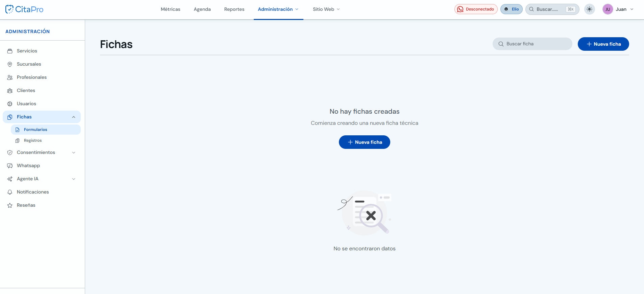This screenshot has height=294, width=644.
Task: Open Notificaciones in sidebar
Action: click(42, 192)
